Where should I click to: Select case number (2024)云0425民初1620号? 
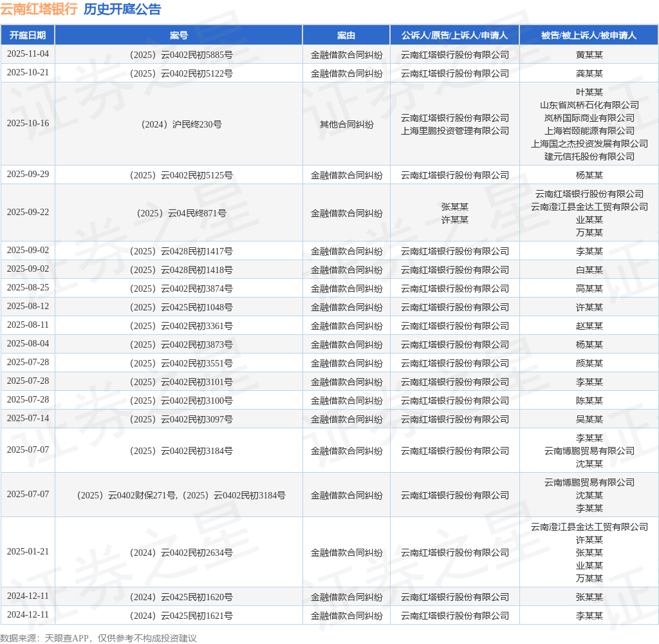pyautogui.click(x=181, y=597)
